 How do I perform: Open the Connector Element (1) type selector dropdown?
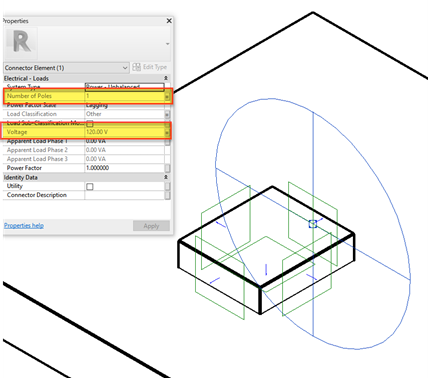point(66,68)
